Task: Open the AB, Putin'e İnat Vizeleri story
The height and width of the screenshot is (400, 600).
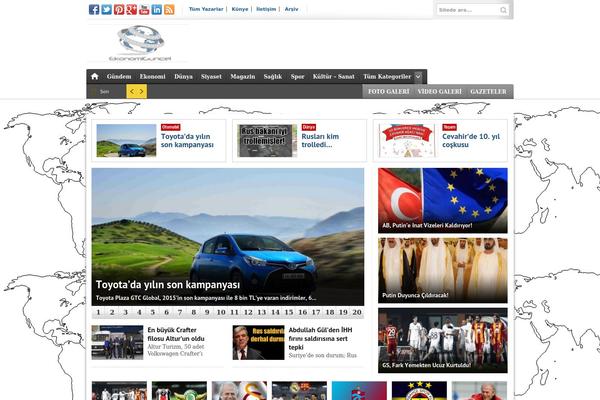Action: click(x=443, y=201)
